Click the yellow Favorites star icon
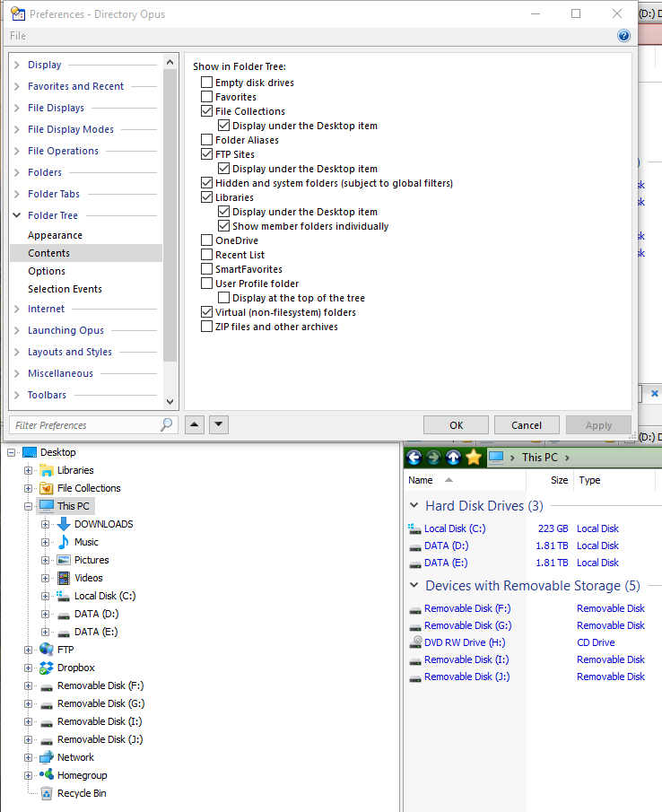This screenshot has height=812, width=662. point(473,458)
